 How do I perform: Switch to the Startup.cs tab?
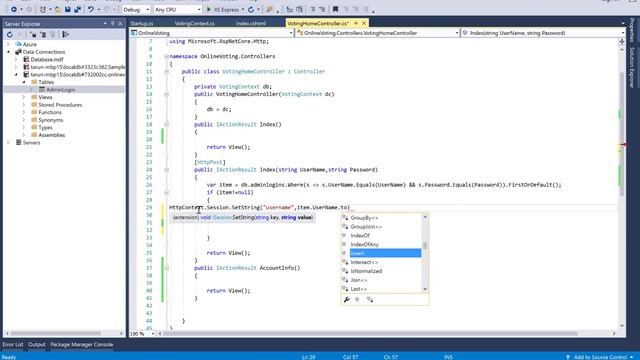click(142, 23)
